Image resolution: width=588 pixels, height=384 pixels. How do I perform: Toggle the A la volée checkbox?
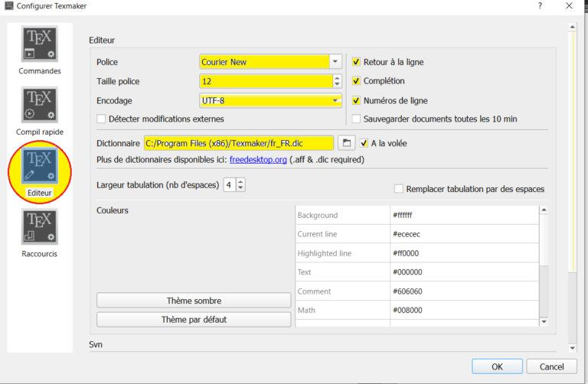[x=364, y=143]
